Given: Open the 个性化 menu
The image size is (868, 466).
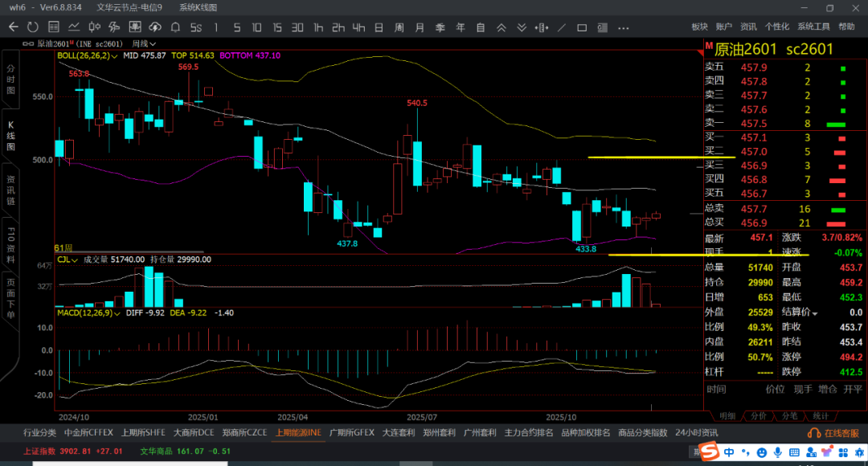Looking at the screenshot, I should click(777, 27).
